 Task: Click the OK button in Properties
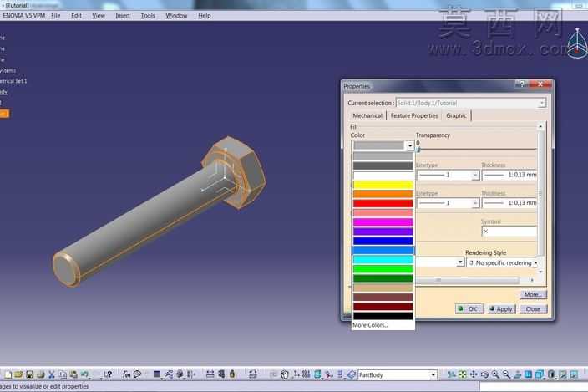click(x=469, y=308)
